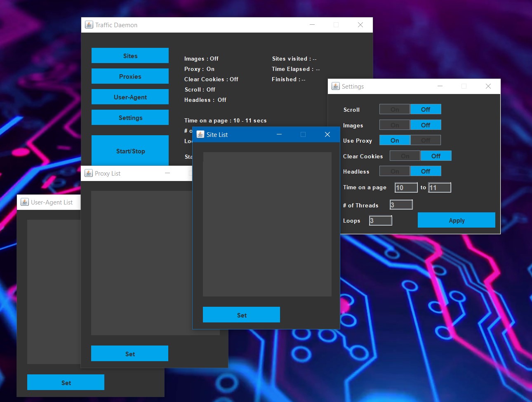Turn Clear Cookies On

click(x=405, y=156)
